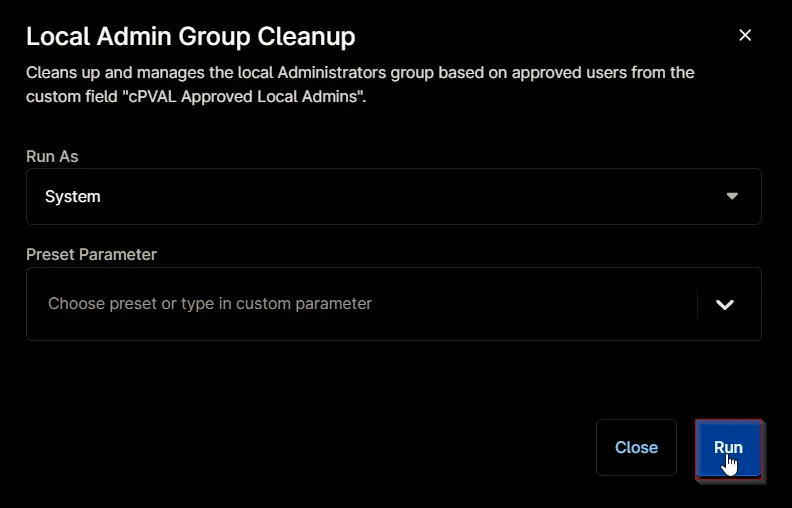792x508 pixels.
Task: Click the Run As label
Action: 52,157
